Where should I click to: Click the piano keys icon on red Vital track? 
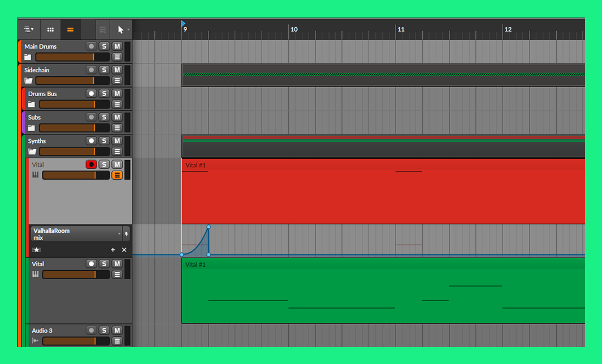(36, 175)
